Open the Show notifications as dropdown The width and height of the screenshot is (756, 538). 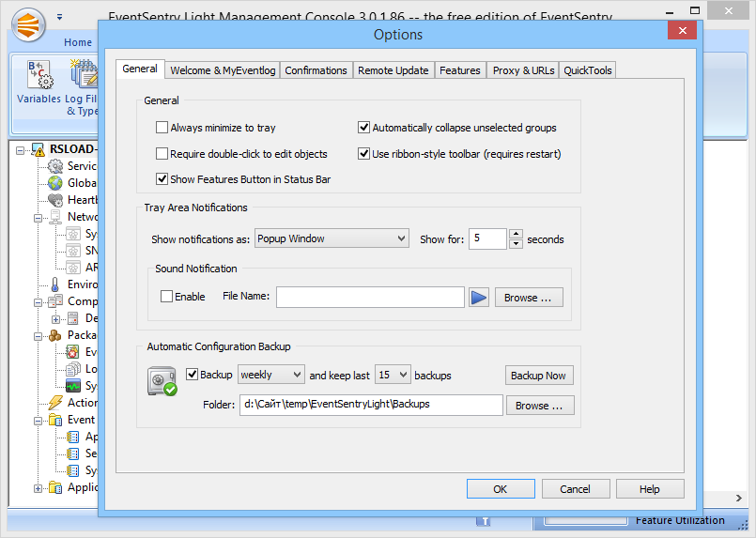pos(332,238)
